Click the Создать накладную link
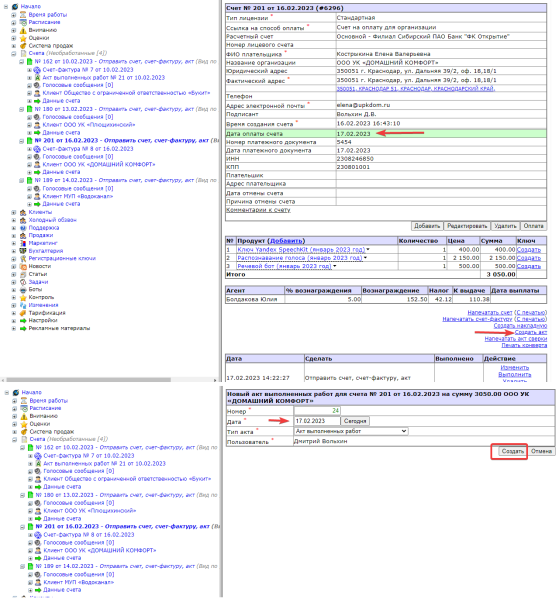Viewport: 559px width, 599px height. point(520,326)
